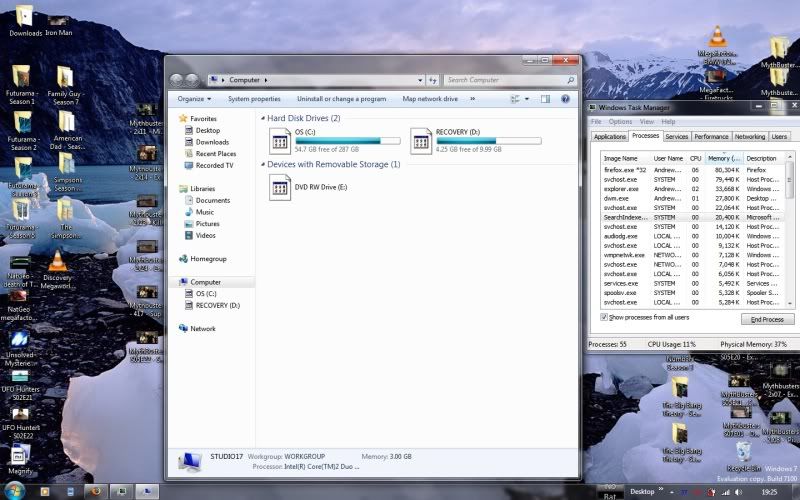Image resolution: width=800 pixels, height=500 pixels.
Task: Click the refresh button beside the address bar
Action: click(433, 80)
